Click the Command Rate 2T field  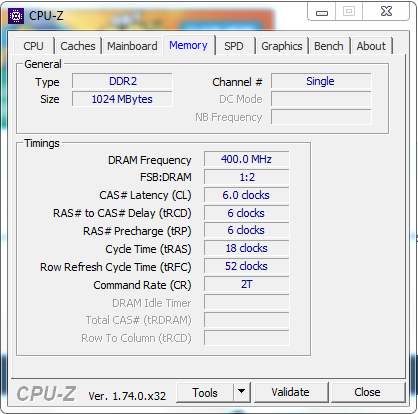tap(246, 284)
